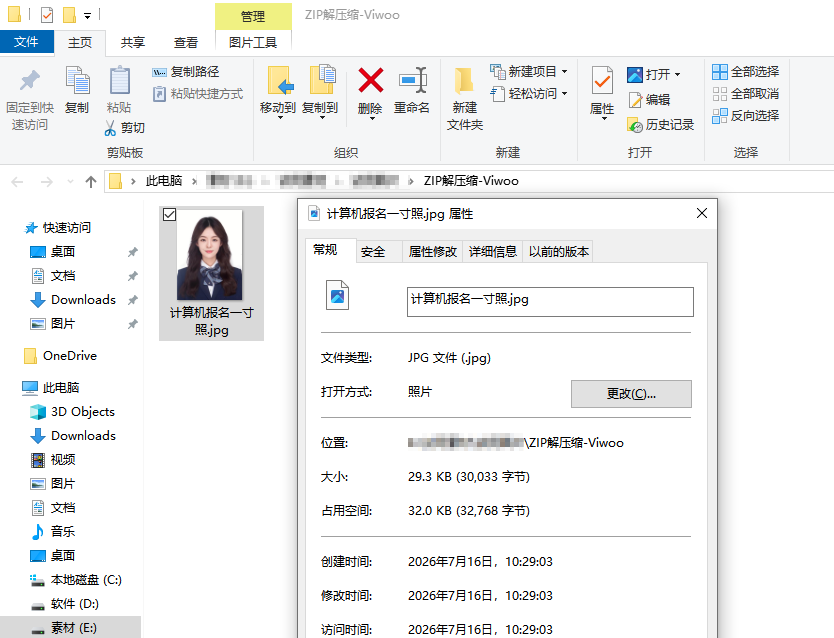
Task: Click the Change (更改) button
Action: (x=631, y=394)
